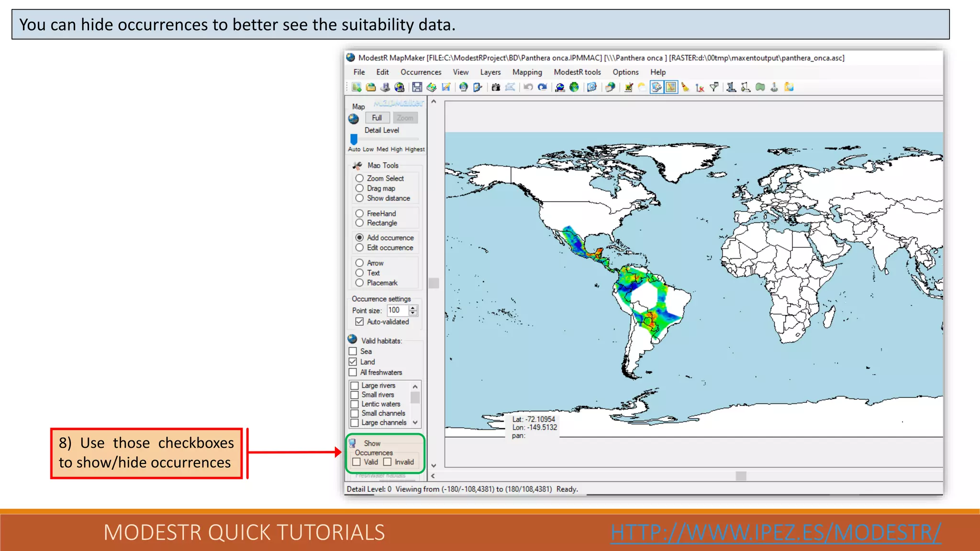
Task: Open the ModestR tools menu
Action: click(578, 72)
